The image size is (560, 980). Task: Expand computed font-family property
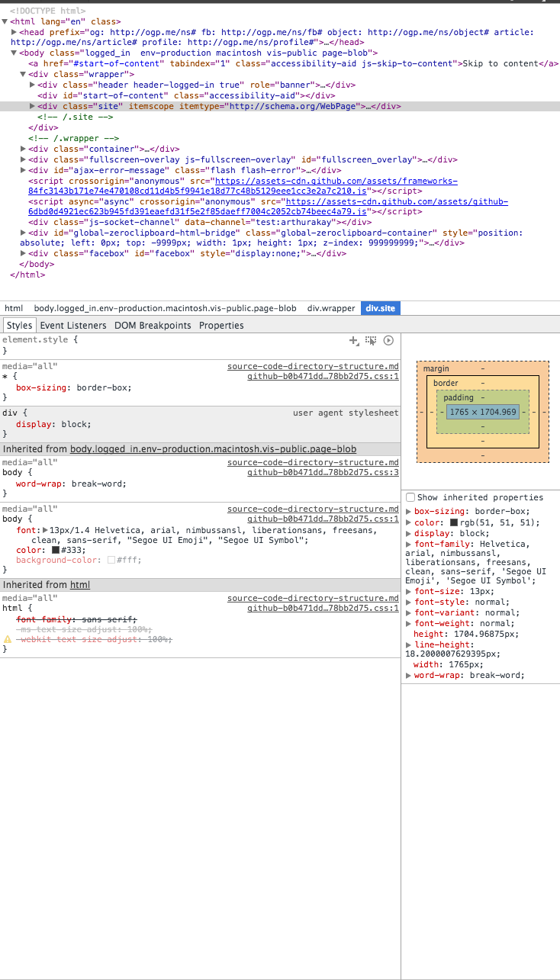[408, 545]
